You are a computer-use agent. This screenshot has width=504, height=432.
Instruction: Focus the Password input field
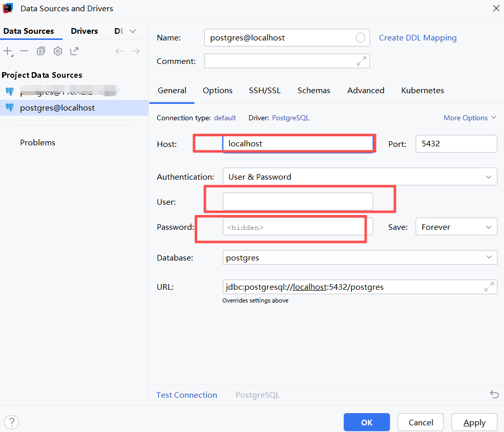(298, 226)
